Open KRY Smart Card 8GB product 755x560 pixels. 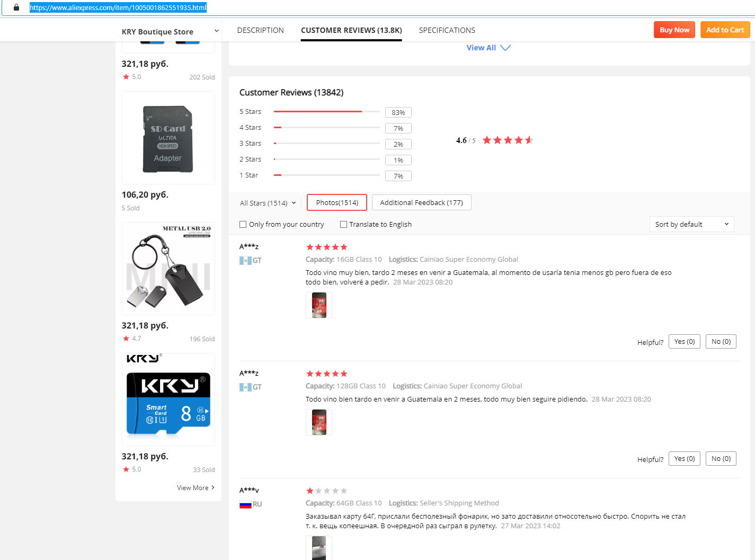click(x=168, y=399)
